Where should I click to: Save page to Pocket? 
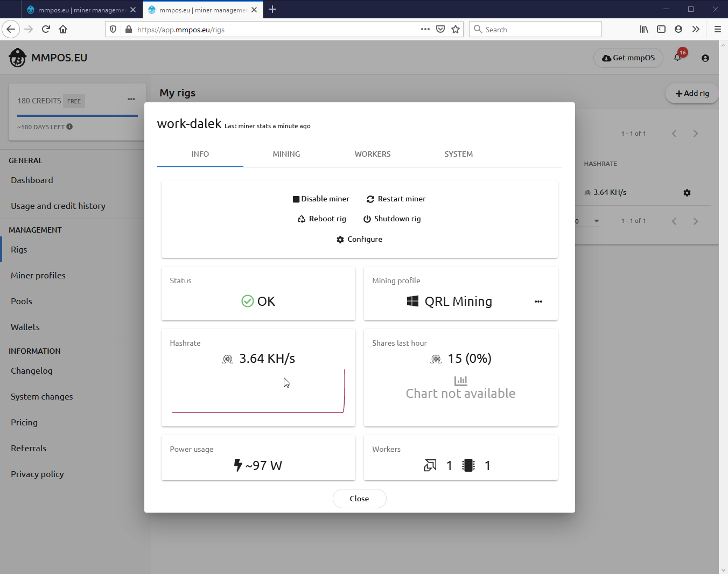click(x=440, y=29)
